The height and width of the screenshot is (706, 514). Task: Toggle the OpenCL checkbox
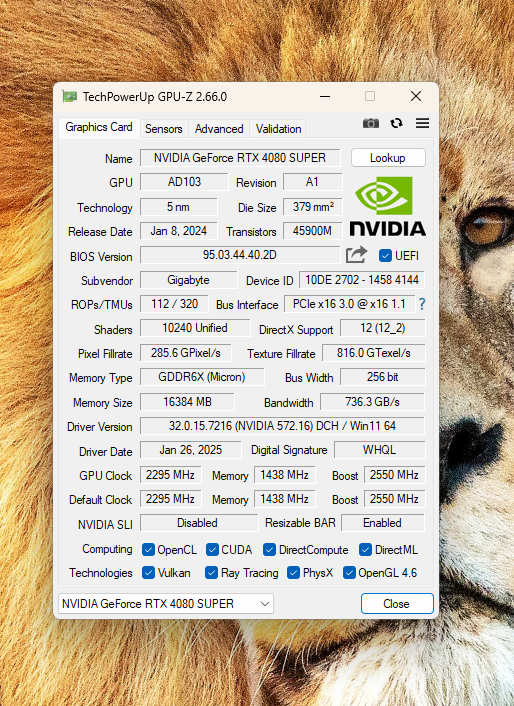tap(148, 549)
